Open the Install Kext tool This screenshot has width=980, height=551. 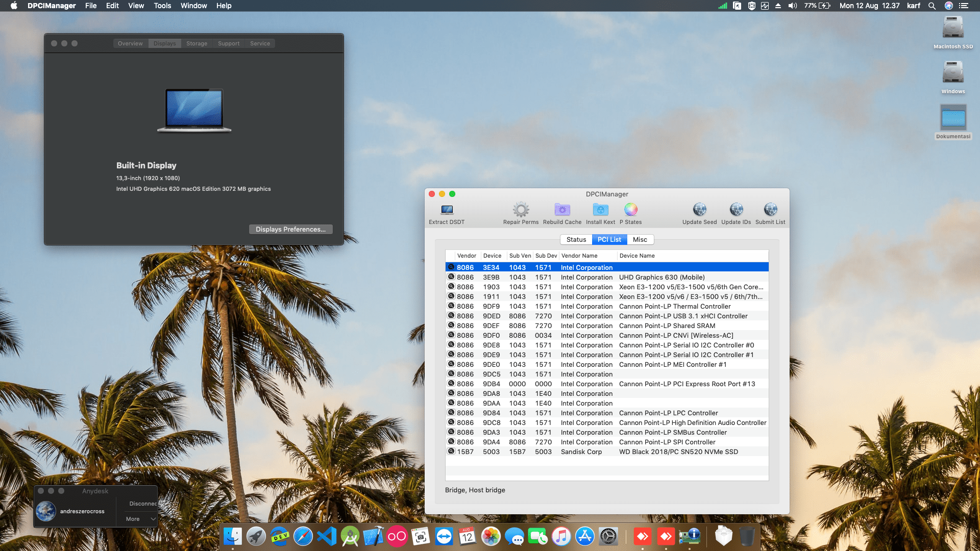[600, 210]
